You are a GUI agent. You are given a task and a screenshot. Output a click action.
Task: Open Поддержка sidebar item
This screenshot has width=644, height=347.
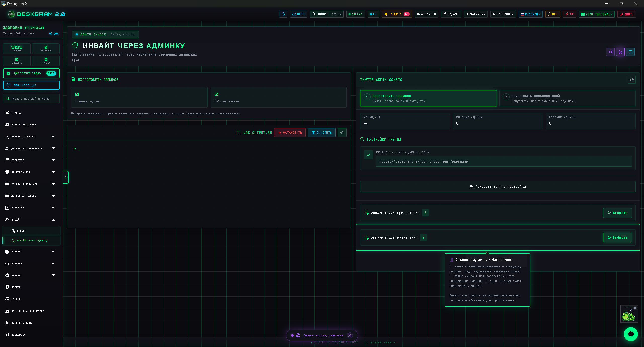(31, 335)
